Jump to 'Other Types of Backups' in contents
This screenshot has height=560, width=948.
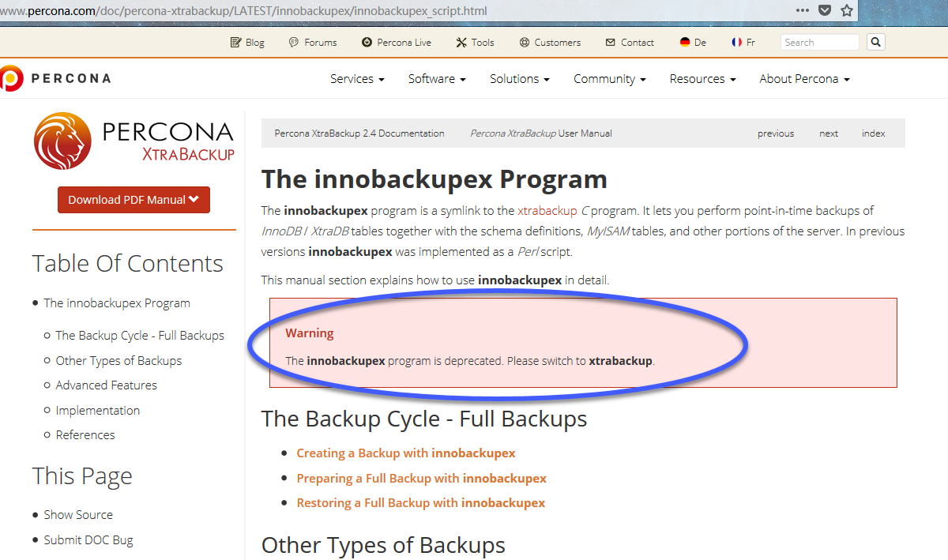coord(118,361)
